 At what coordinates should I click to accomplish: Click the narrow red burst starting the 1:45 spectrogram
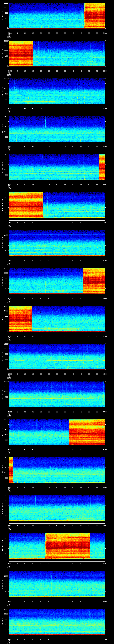coord(11,470)
